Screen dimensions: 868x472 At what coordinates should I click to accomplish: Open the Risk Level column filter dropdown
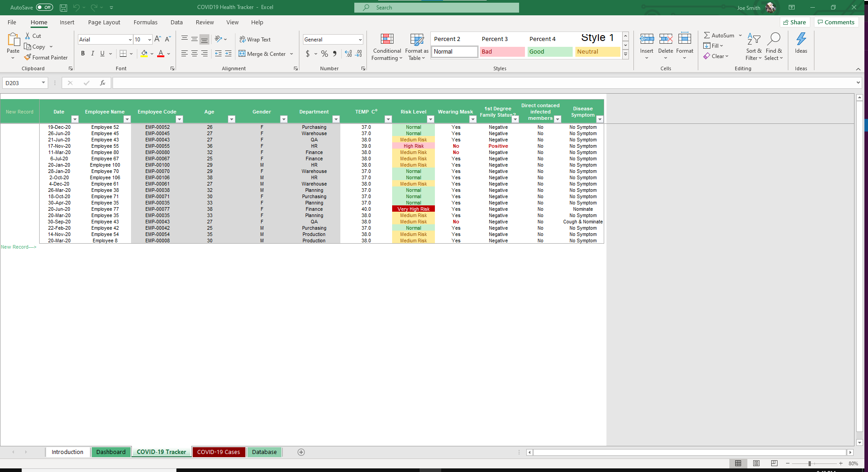(430, 119)
